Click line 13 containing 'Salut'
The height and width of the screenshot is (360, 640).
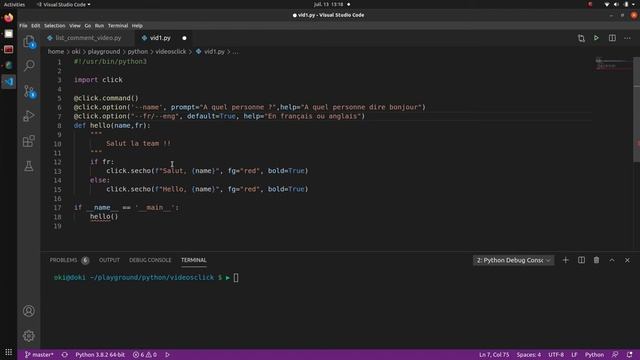[x=207, y=171]
